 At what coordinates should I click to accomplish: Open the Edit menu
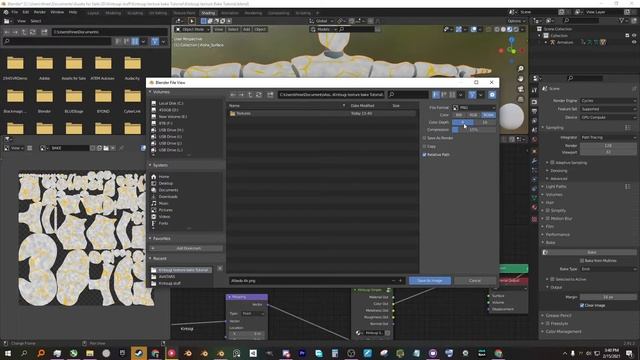point(26,12)
